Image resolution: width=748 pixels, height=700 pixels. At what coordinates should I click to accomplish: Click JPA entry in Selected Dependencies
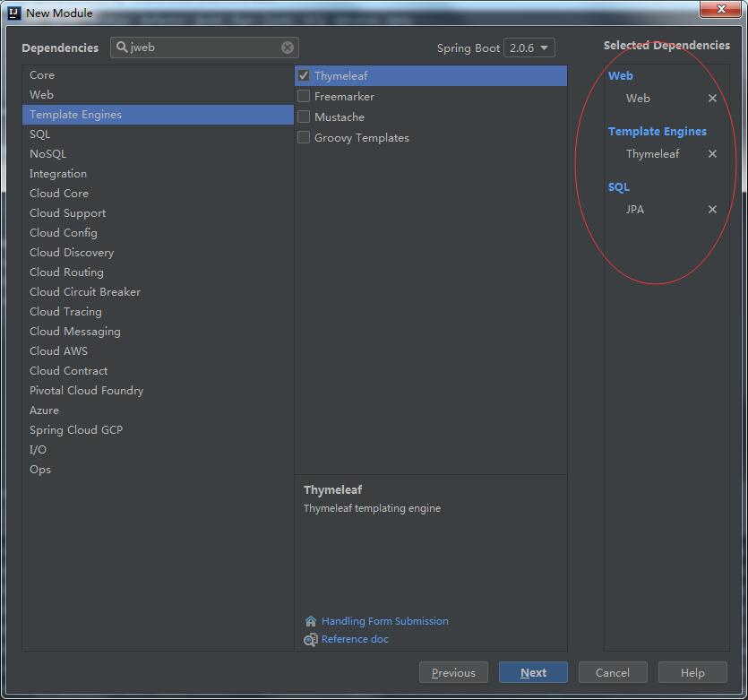click(x=635, y=210)
